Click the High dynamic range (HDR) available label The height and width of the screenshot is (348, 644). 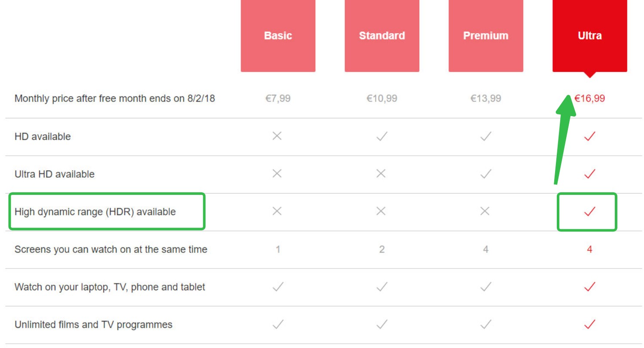click(x=95, y=212)
